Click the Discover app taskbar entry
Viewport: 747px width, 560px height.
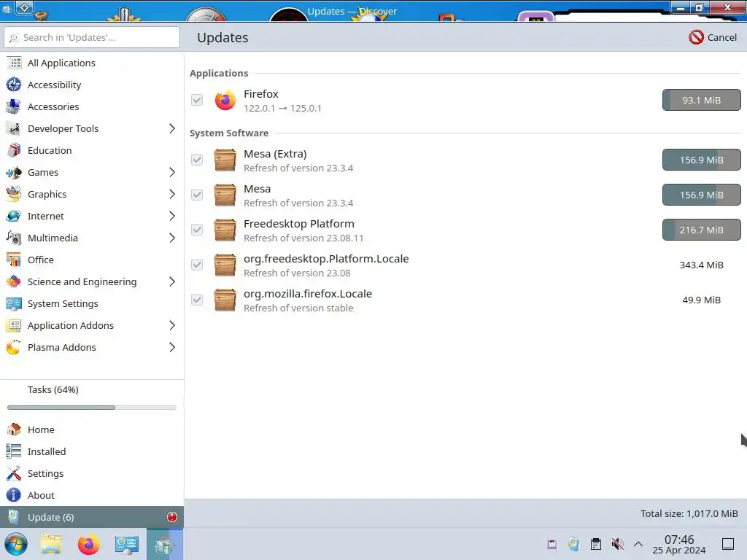(x=164, y=544)
